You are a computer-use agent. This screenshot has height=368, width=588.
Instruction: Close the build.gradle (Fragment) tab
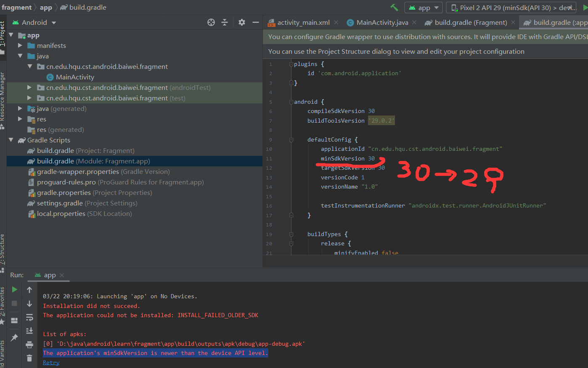[512, 22]
